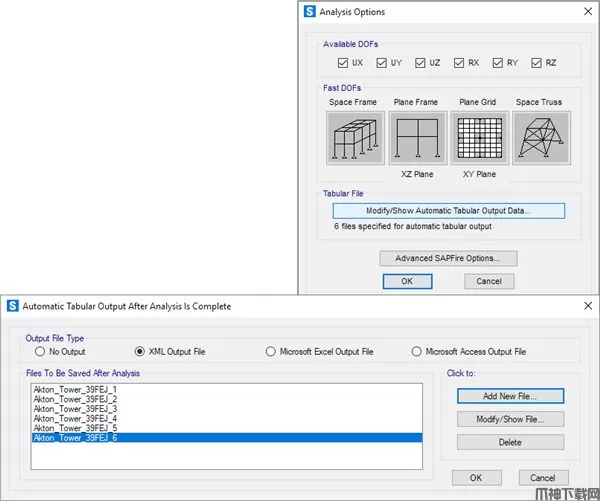Toggle the UY degree of freedom checkbox

[384, 63]
